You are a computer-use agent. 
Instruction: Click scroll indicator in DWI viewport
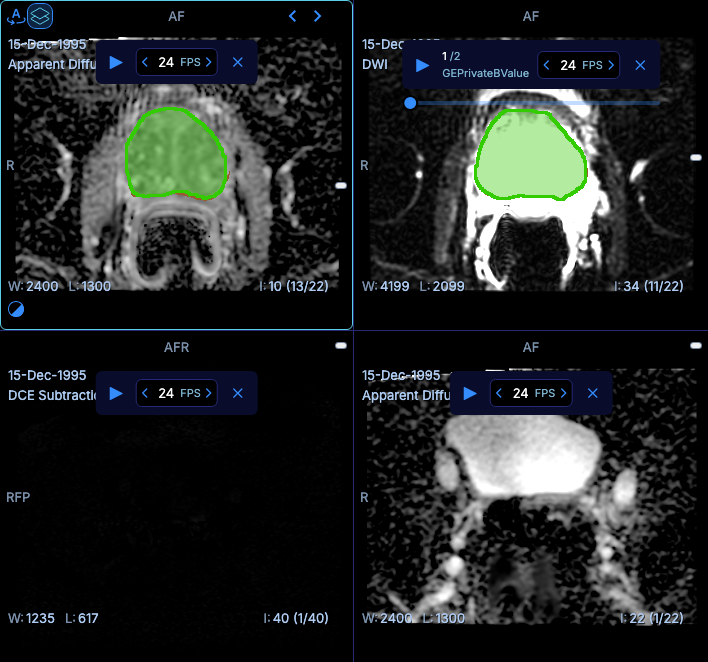pos(696,157)
